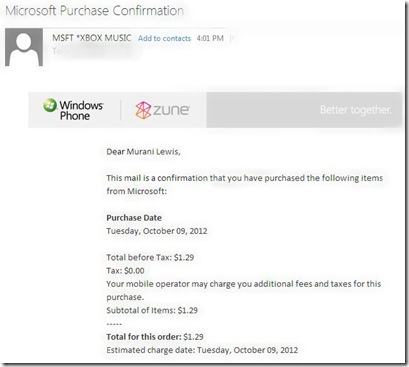Click the Estimated charge date line
The width and height of the screenshot is (409, 367).
click(x=202, y=350)
